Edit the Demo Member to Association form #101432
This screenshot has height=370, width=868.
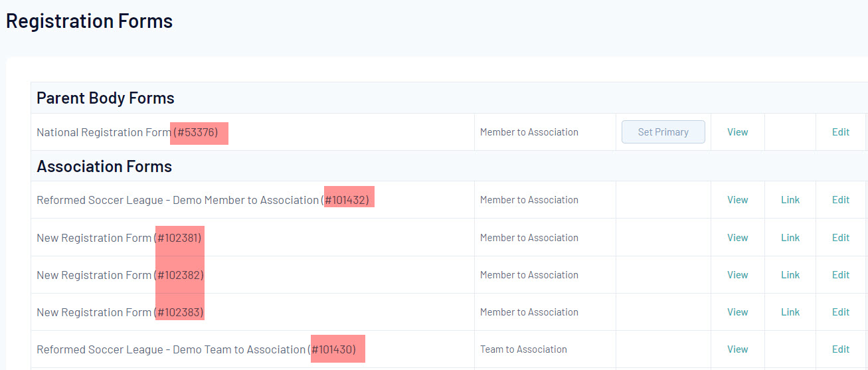pyautogui.click(x=840, y=200)
